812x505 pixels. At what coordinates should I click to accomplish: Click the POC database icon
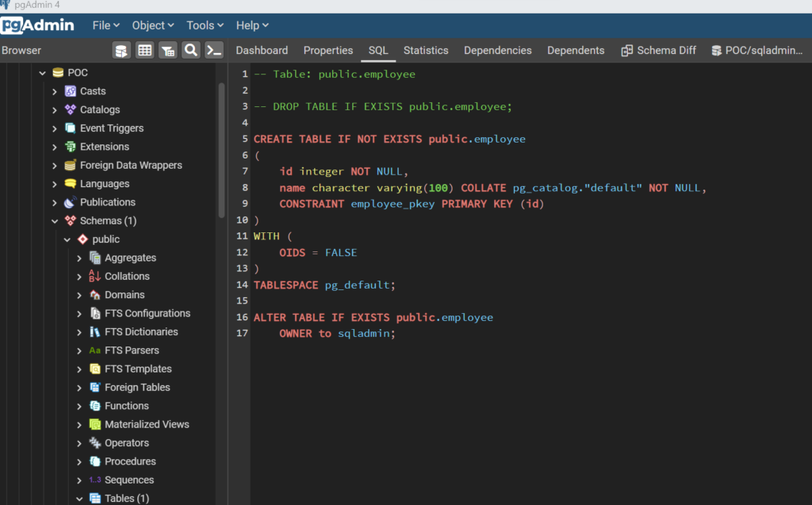[58, 71]
